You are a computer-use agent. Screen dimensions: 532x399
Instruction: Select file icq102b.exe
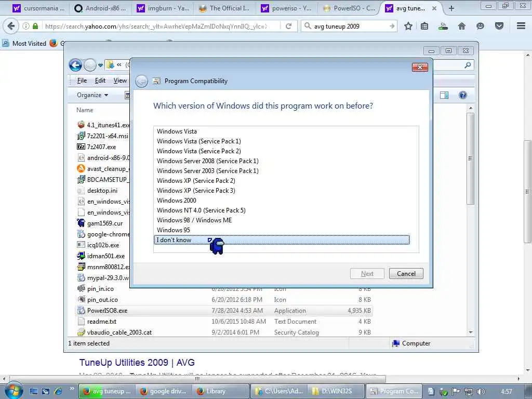coord(98,245)
